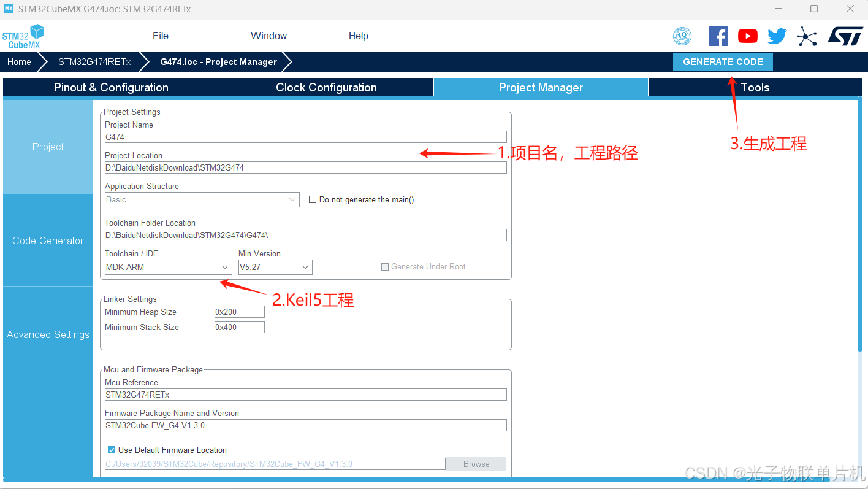Image resolution: width=868 pixels, height=489 pixels.
Task: Open the Toolchain / IDE MDK-ARM dropdown
Action: [x=169, y=267]
